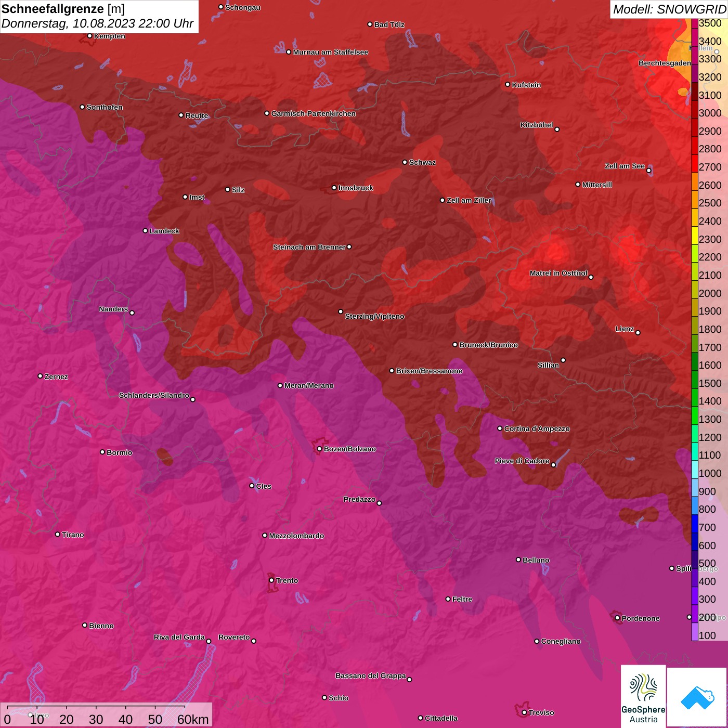Click the blue snow app logo
Image resolution: width=728 pixels, height=728 pixels.
pos(697,697)
